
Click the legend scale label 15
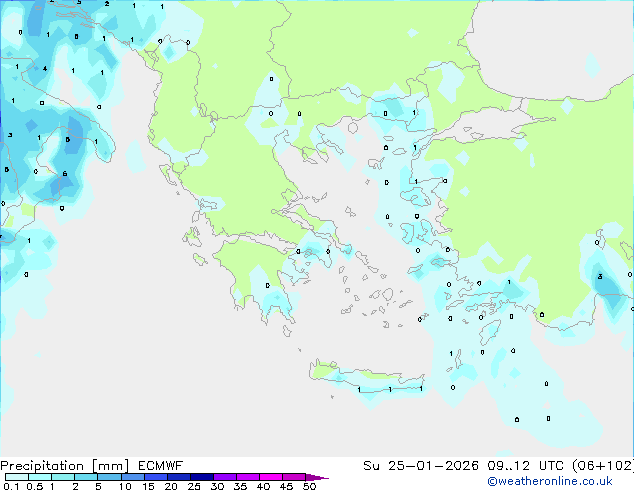pos(148,486)
